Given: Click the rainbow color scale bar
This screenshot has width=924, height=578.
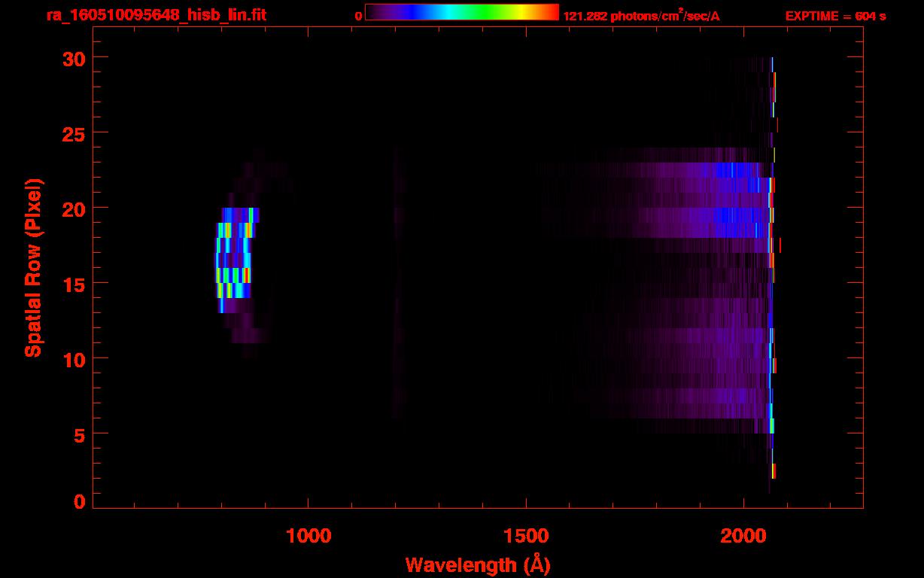Looking at the screenshot, I should 462,13.
